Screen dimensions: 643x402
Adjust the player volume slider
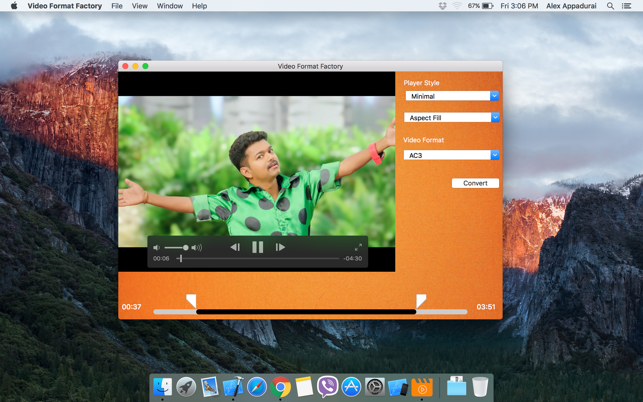[176, 247]
